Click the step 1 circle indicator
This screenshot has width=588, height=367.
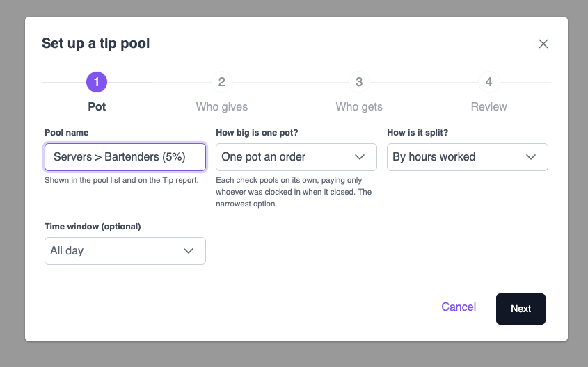97,82
